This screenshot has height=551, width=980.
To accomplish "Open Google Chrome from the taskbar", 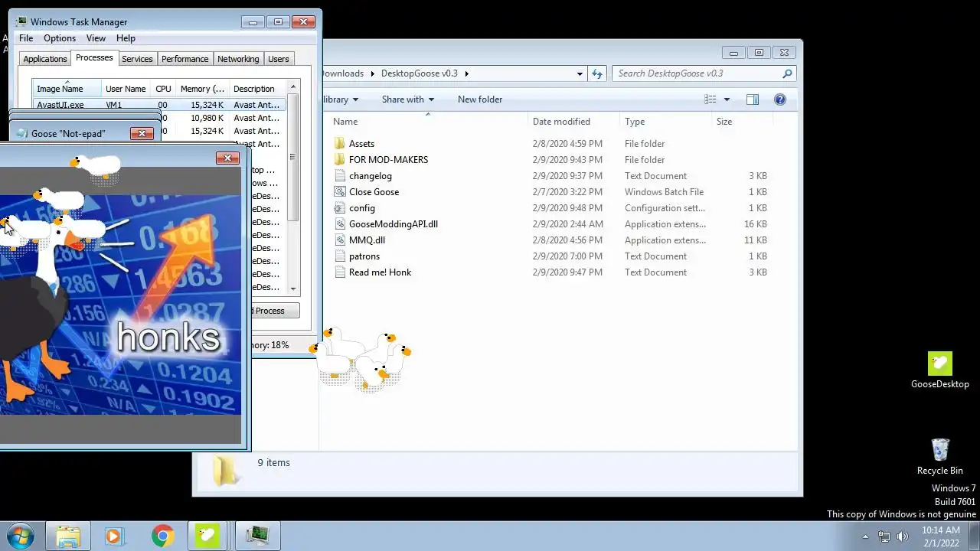I will pos(162,536).
